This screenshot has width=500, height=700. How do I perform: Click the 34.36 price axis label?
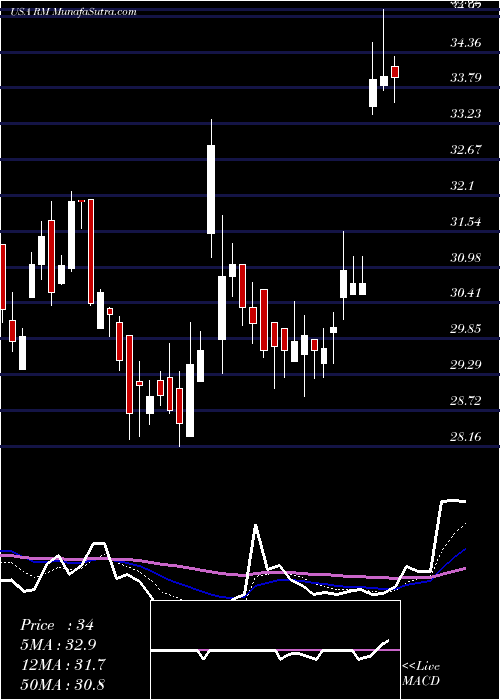point(466,43)
